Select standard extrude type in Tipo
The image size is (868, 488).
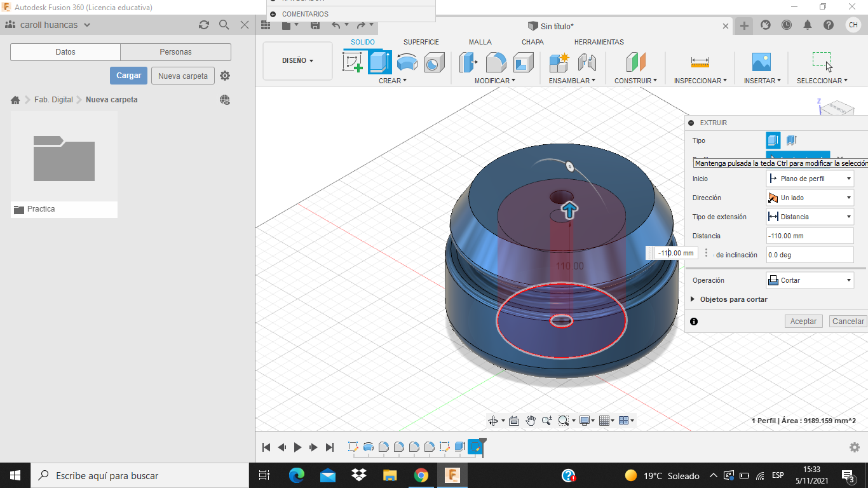point(773,140)
